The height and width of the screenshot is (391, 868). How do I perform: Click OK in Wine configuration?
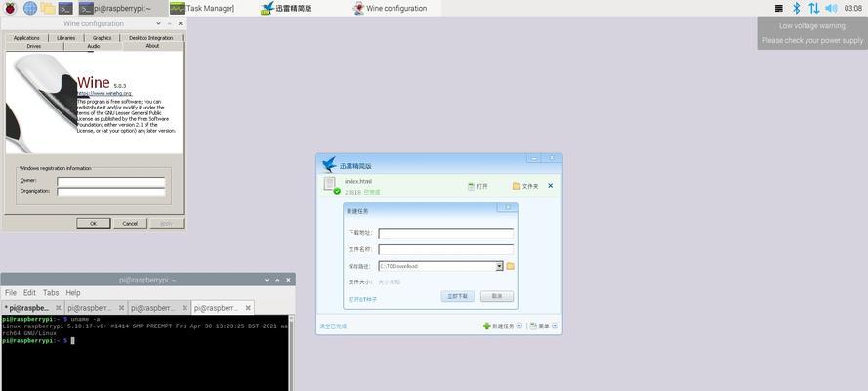tap(93, 223)
